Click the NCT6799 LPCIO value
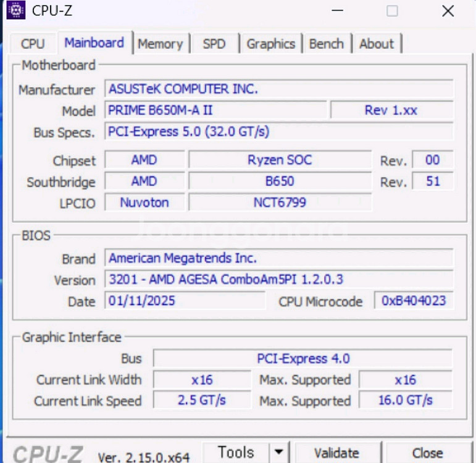This screenshot has width=476, height=463. pos(280,202)
